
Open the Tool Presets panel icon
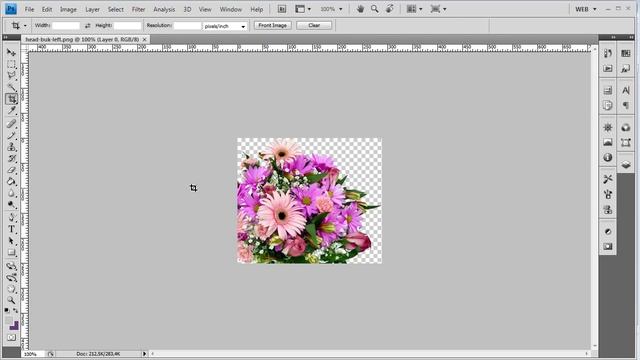[608, 180]
